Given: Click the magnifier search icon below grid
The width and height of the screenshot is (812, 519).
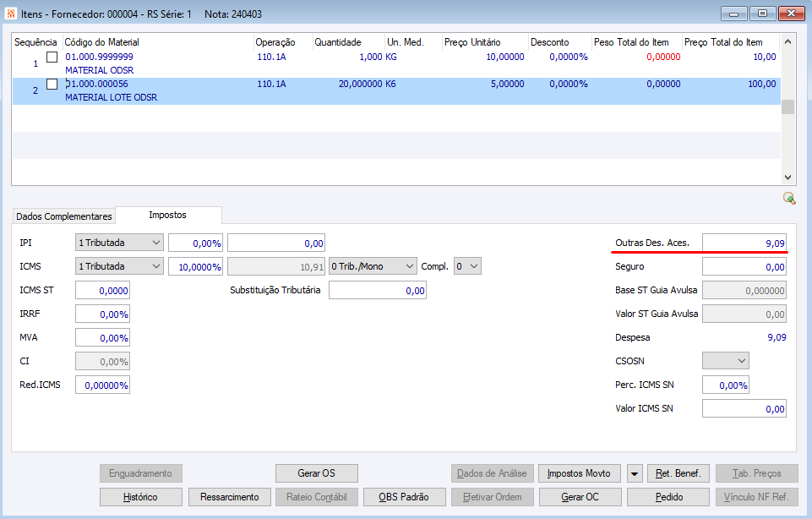Looking at the screenshot, I should click(x=789, y=199).
